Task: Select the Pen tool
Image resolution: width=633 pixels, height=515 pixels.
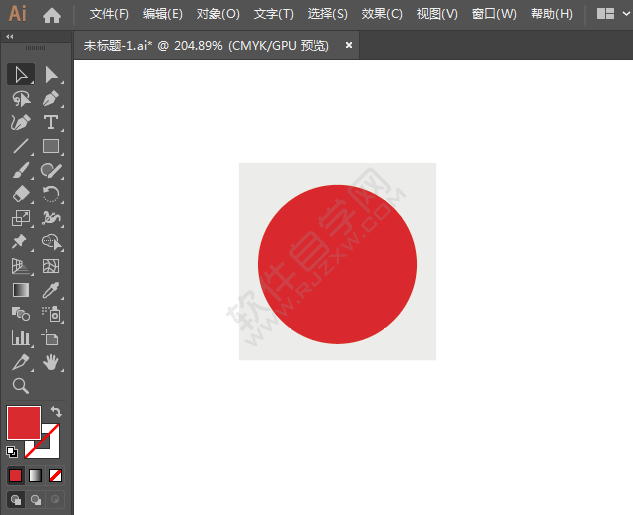Action: pyautogui.click(x=51, y=98)
